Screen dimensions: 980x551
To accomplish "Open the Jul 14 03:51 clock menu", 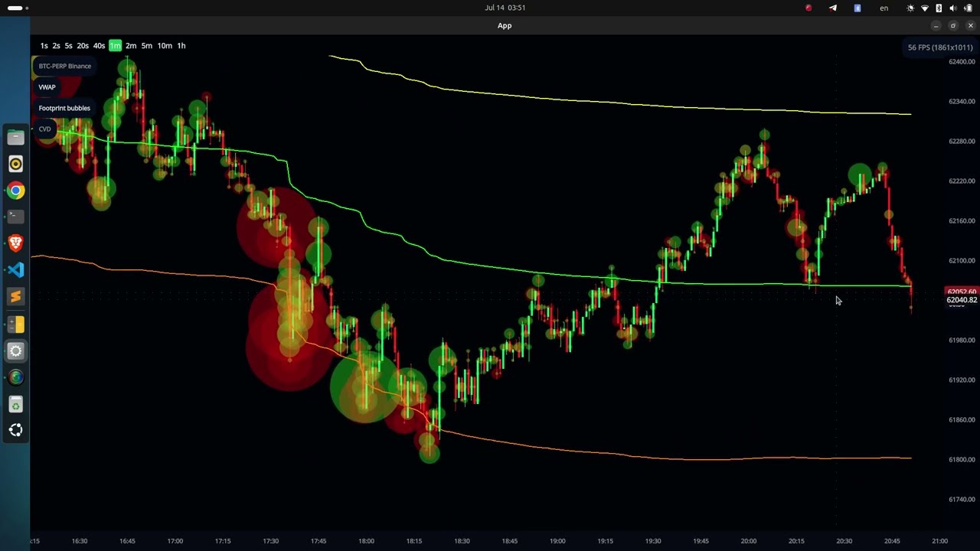I will pos(505,8).
